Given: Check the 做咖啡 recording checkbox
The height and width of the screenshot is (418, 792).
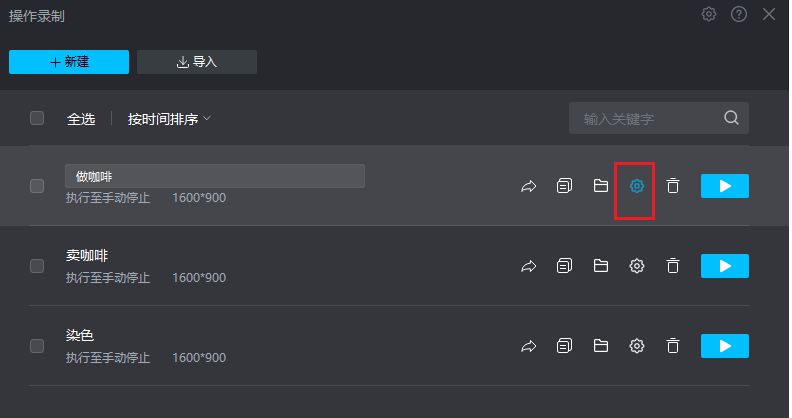Looking at the screenshot, I should click(37, 186).
